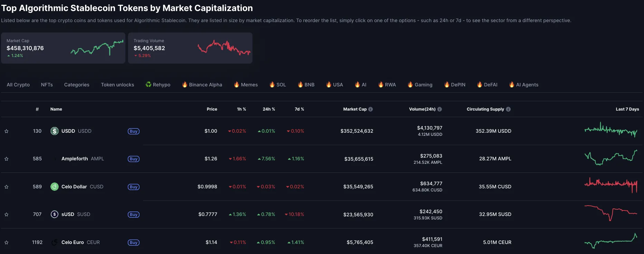Click the Celo Dollar green logo icon
The height and width of the screenshot is (254, 644).
(55, 187)
